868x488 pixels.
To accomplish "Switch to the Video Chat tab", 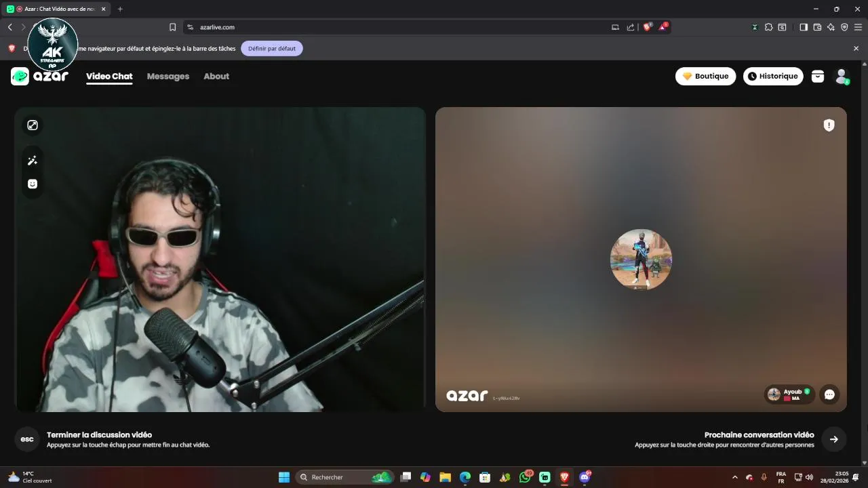I will pos(109,77).
